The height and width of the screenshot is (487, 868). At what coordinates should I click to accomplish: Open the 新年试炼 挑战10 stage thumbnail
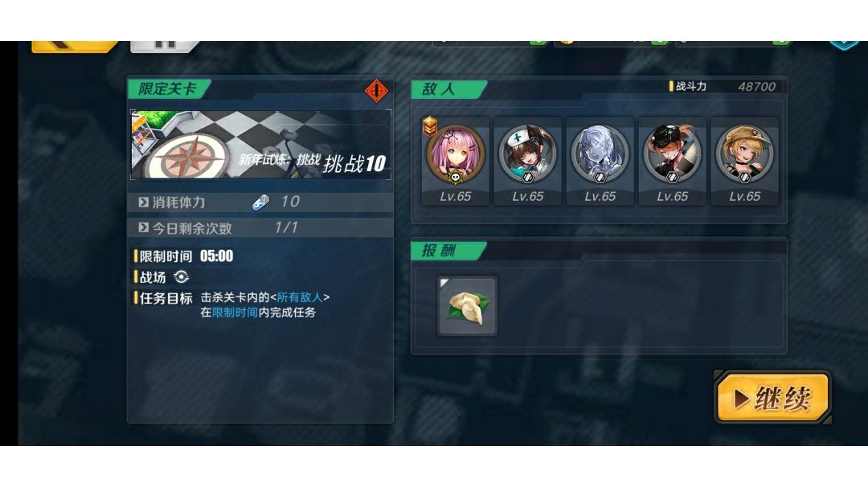(x=260, y=145)
